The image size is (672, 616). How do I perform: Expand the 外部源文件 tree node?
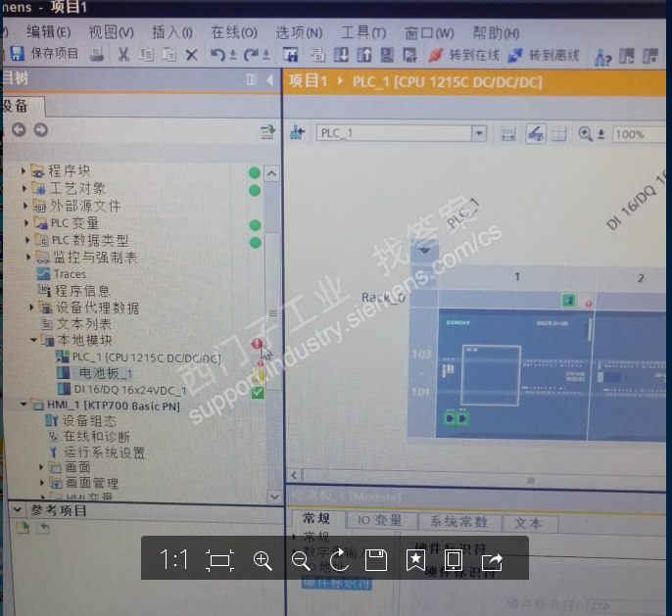tap(25, 206)
